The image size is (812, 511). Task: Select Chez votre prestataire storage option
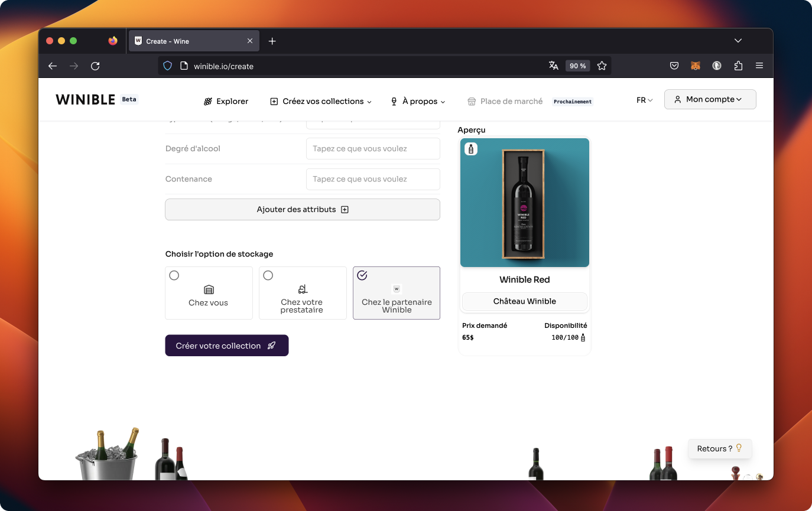click(303, 293)
